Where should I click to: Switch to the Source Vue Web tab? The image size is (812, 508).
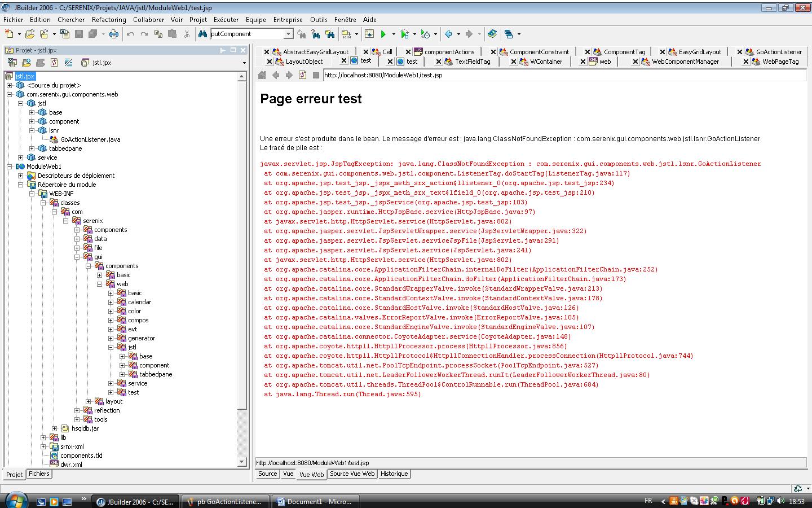352,474
